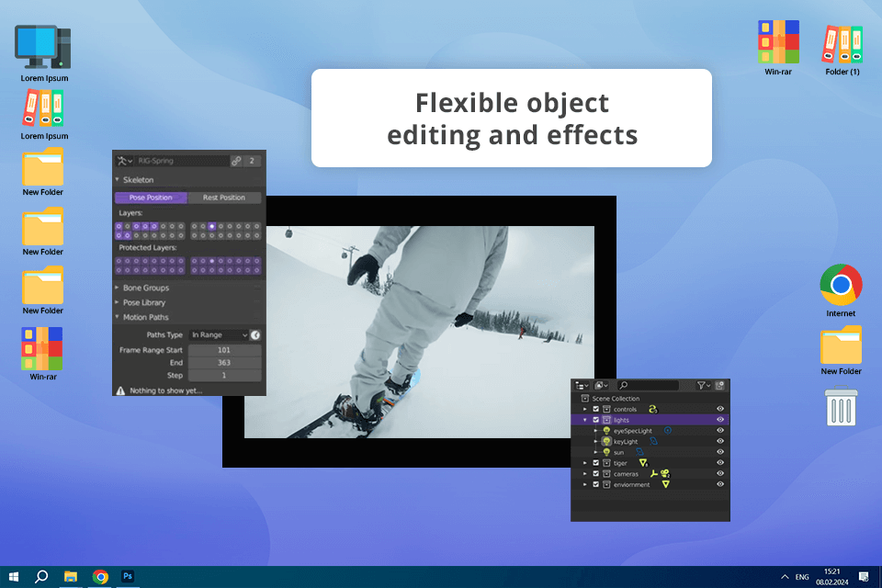This screenshot has width=882, height=588.
Task: Click the new collection icon in outliner
Action: 720,386
